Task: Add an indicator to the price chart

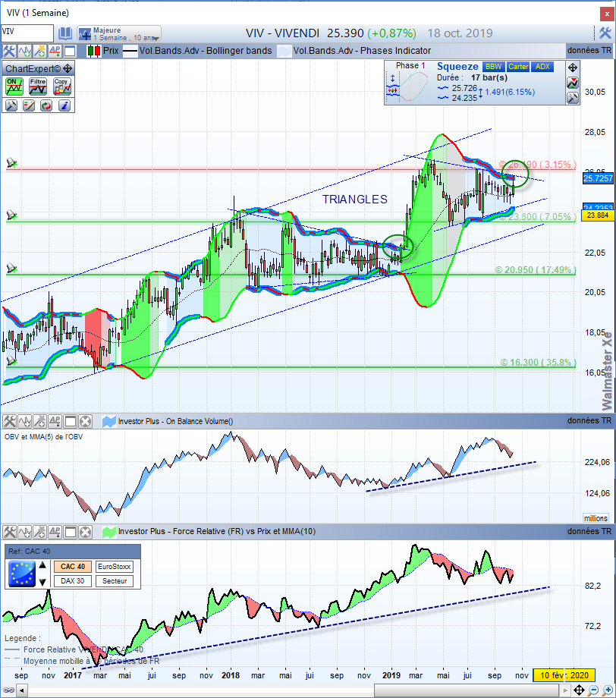Action: pos(24,51)
